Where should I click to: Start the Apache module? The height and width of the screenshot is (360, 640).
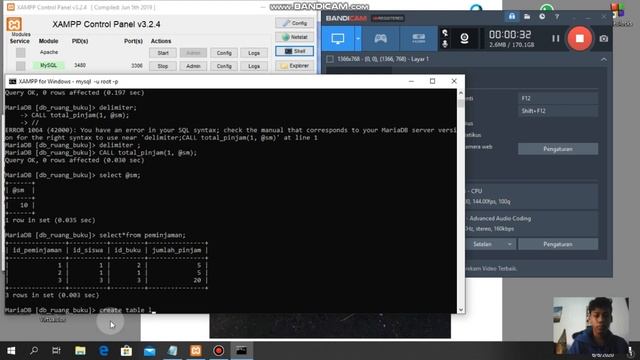click(x=163, y=53)
